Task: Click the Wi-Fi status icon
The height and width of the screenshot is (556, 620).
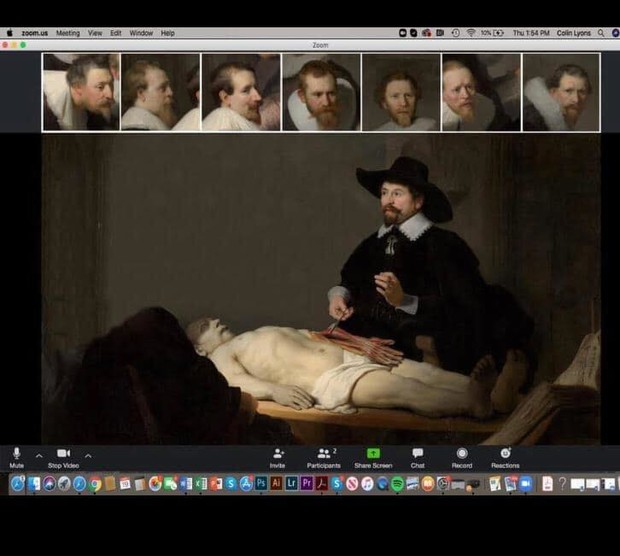Action: pos(471,33)
